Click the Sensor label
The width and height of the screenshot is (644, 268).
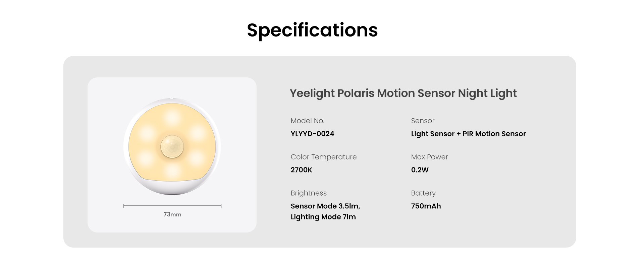[423, 121]
